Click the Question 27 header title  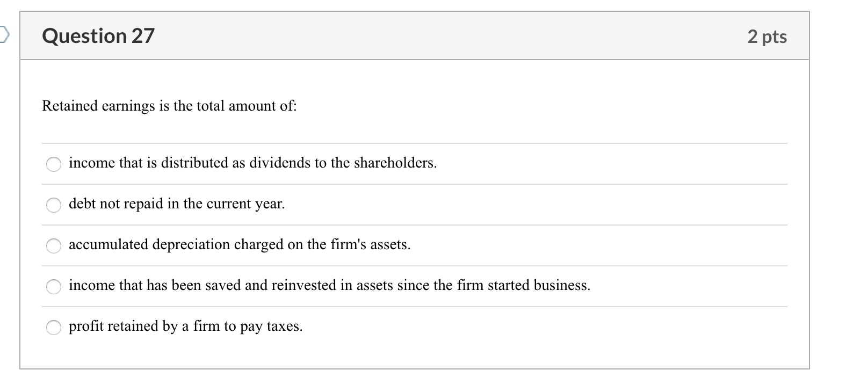coord(98,35)
